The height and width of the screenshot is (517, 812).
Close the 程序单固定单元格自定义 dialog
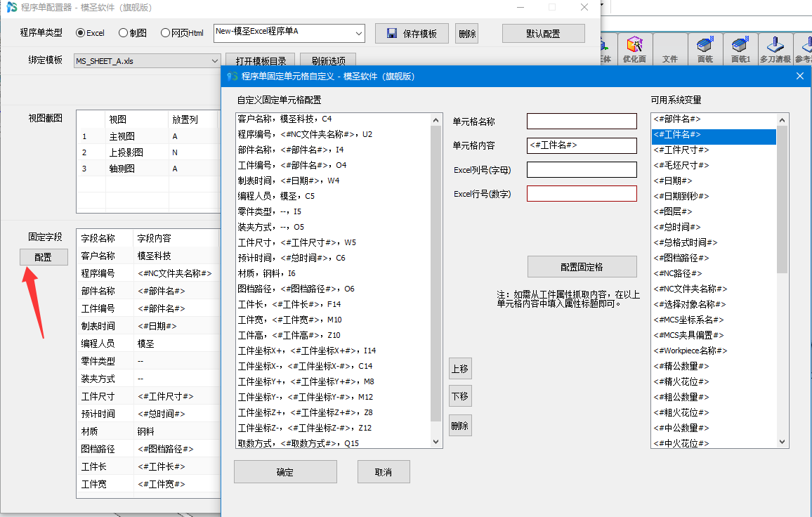click(x=799, y=76)
